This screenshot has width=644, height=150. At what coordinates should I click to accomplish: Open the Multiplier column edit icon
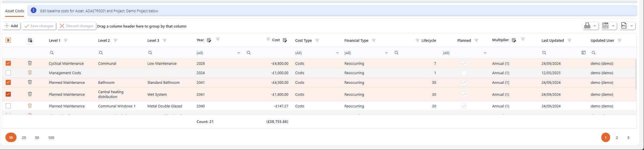point(514,40)
